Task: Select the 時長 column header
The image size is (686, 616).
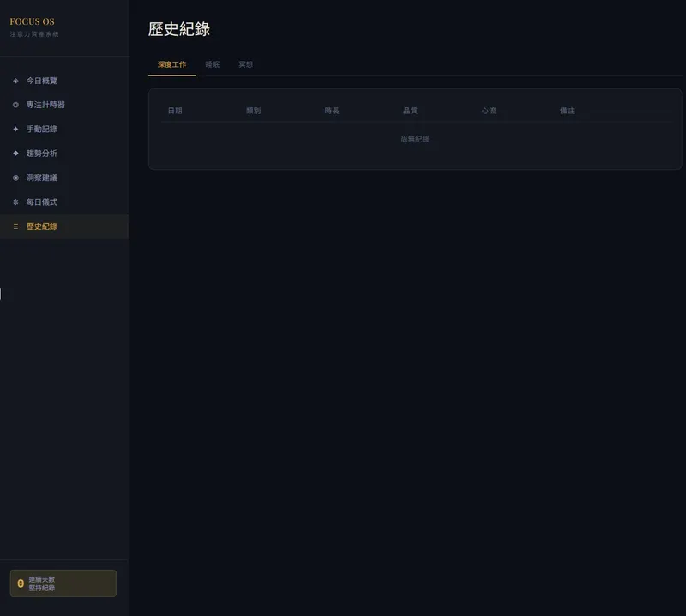Action: point(332,111)
